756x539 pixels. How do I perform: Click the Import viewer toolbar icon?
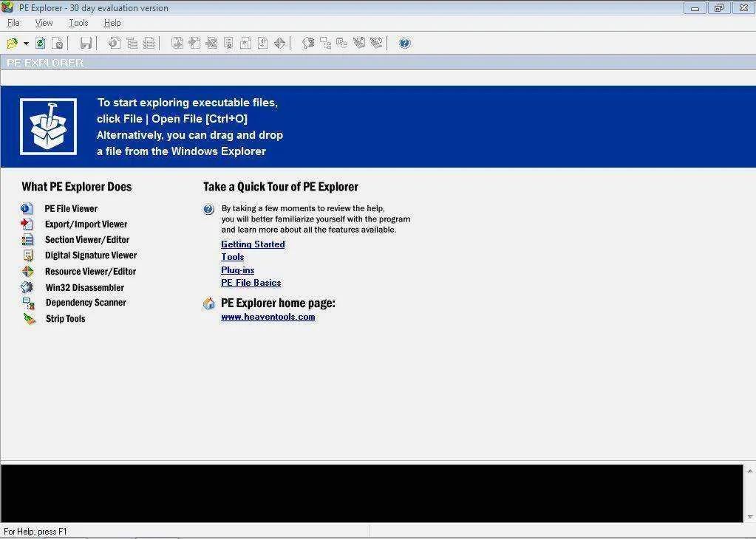pos(194,44)
